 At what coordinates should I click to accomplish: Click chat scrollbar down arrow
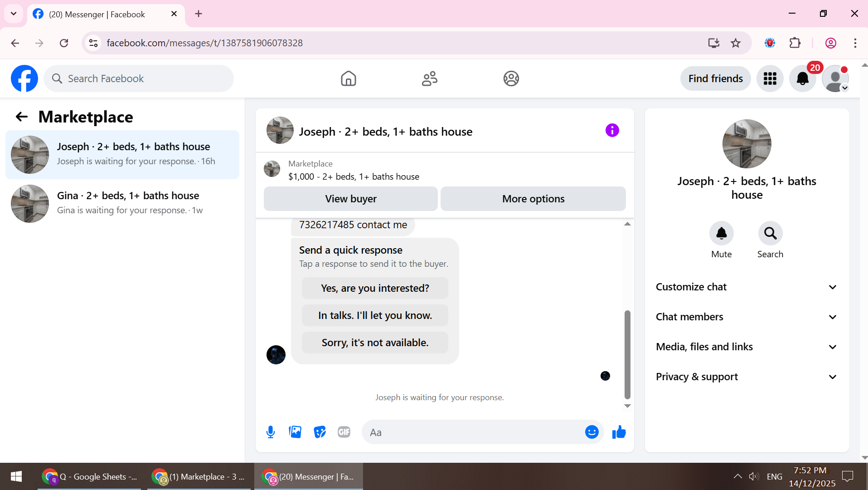click(627, 406)
